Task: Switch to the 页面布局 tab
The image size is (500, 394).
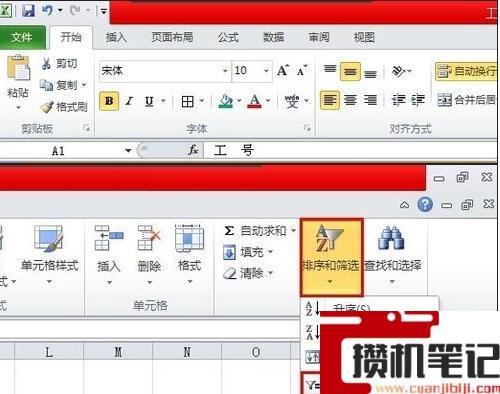Action: click(x=172, y=37)
